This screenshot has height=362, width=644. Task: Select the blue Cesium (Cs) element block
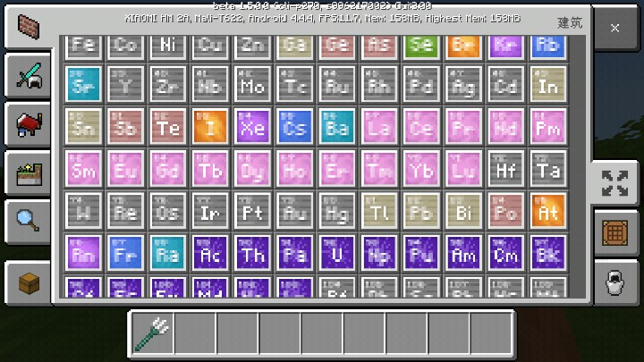[294, 126]
